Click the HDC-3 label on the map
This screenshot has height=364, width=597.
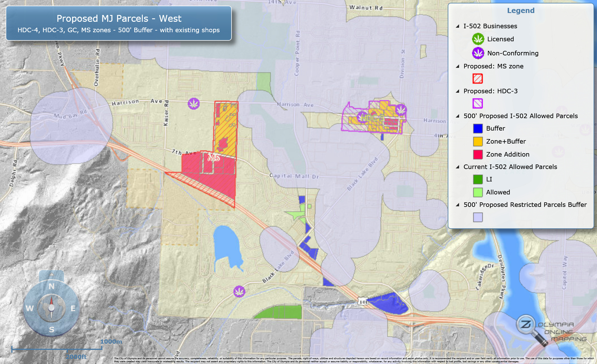pyautogui.click(x=373, y=118)
